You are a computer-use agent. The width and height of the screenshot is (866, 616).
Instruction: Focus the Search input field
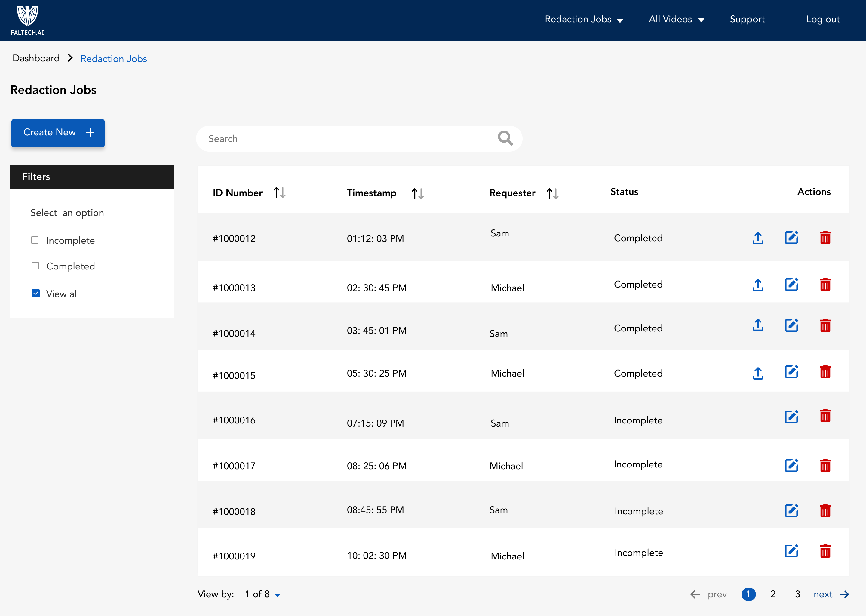(x=359, y=138)
